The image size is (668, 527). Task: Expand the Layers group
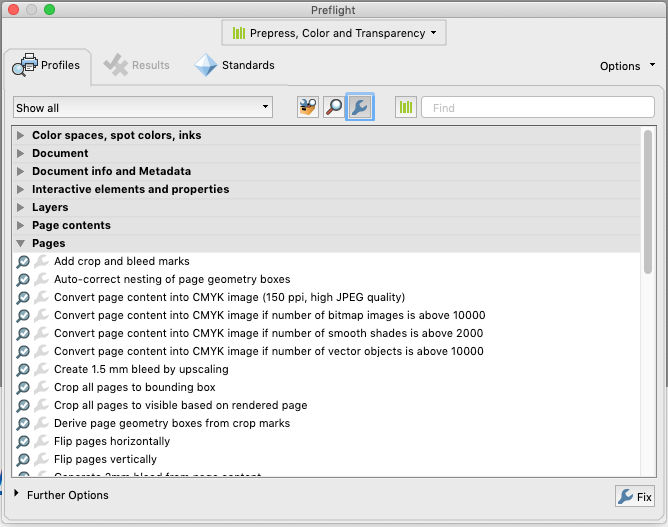[x=20, y=207]
